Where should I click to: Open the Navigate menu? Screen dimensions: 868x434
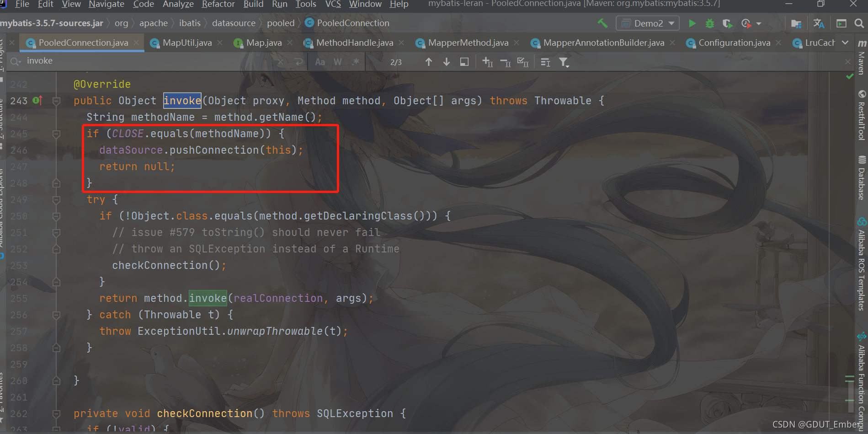pos(107,4)
